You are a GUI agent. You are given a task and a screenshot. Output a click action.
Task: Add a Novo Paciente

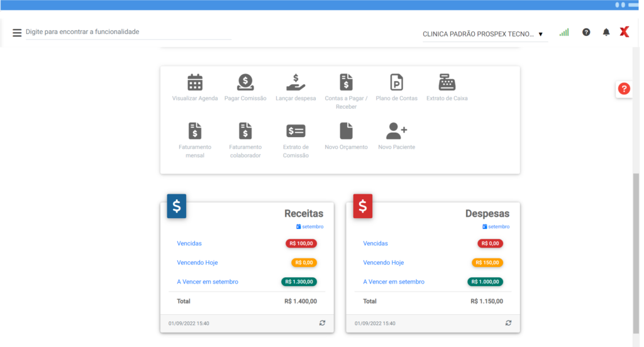coord(396,131)
